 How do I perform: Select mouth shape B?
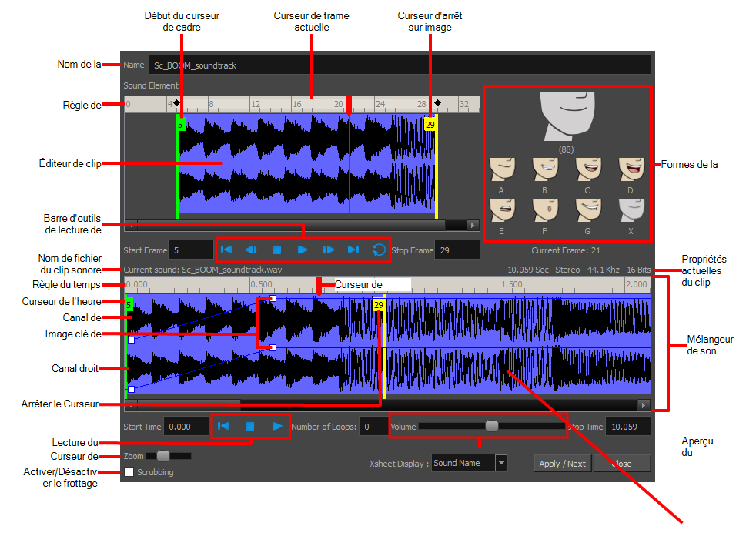point(545,169)
